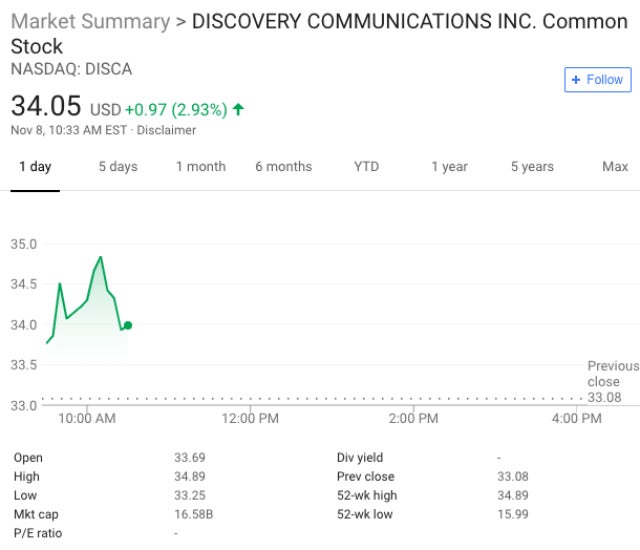Switch to the 5 years tab

[532, 167]
